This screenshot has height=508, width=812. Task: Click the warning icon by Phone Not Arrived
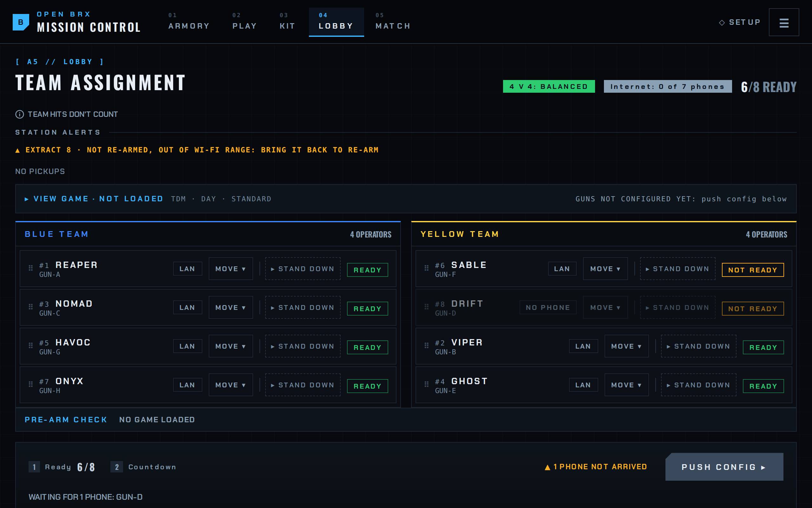[547, 467]
